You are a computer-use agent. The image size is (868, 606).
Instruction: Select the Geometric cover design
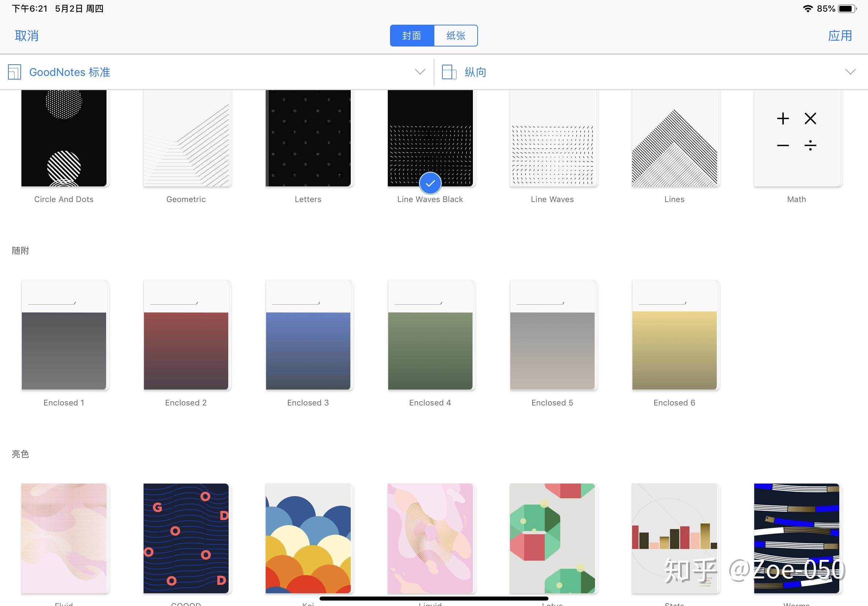pyautogui.click(x=186, y=138)
